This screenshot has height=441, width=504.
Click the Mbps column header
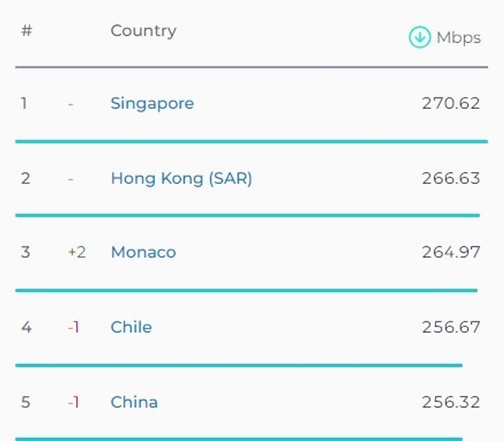pos(458,38)
